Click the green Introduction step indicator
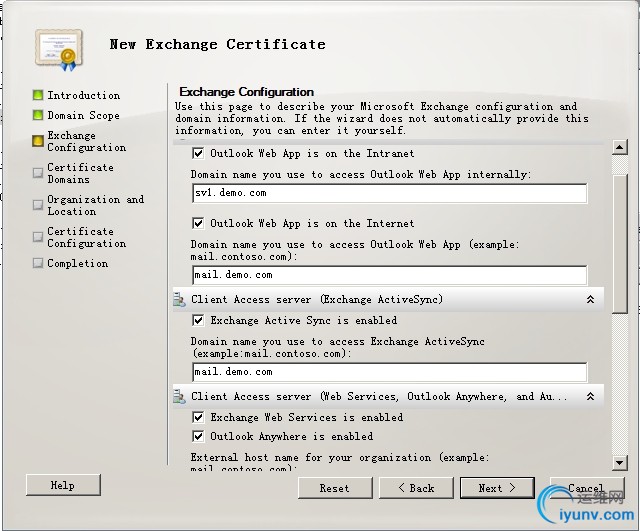Image resolution: width=640 pixels, height=531 pixels. 38,95
